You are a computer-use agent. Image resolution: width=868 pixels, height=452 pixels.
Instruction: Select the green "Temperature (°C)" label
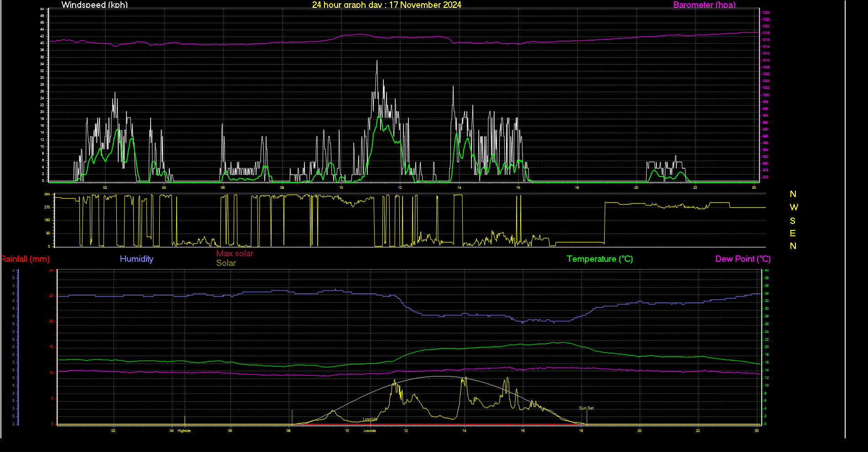[x=600, y=259]
